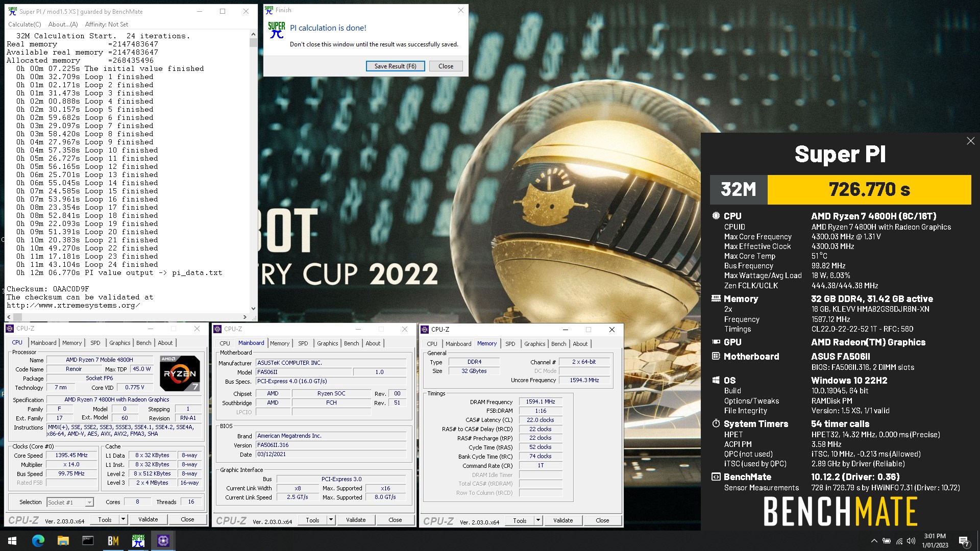Open About...(A) menu in Super PI
The width and height of the screenshot is (980, 551).
coord(63,24)
